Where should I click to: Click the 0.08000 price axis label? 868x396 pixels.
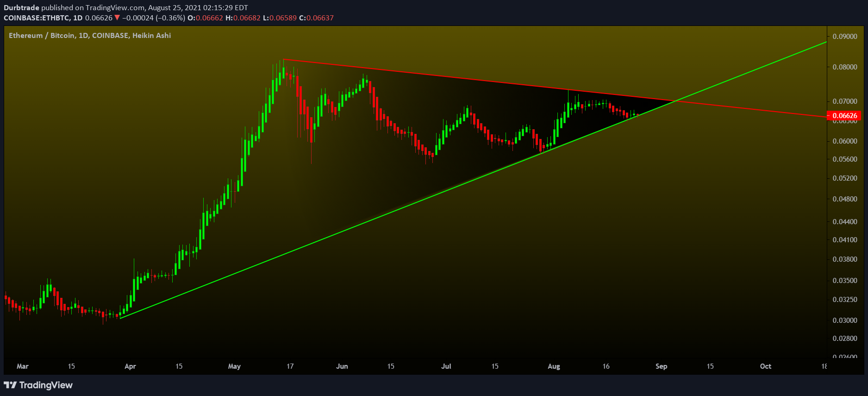(x=845, y=67)
